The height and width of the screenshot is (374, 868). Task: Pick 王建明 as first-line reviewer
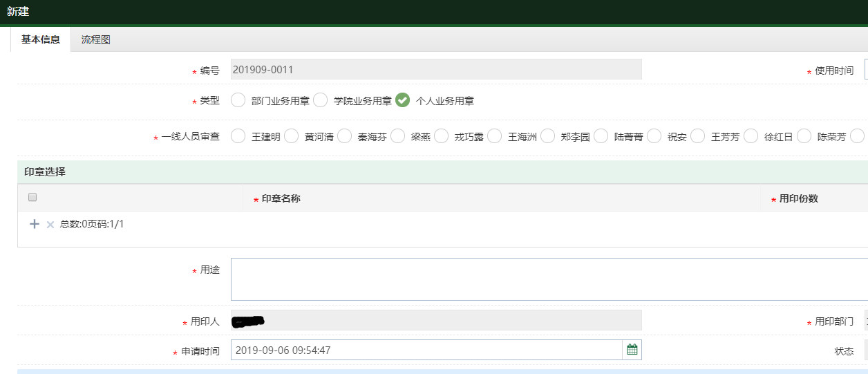(x=238, y=136)
